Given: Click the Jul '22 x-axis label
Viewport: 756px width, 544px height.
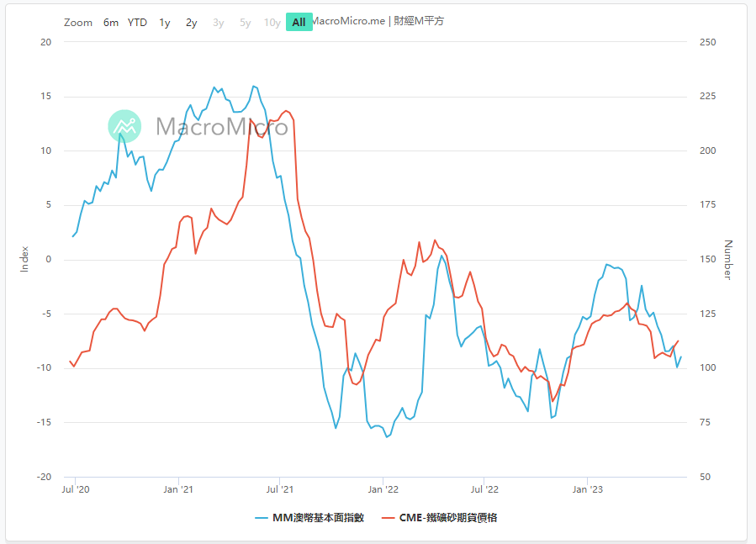Looking at the screenshot, I should tap(484, 489).
